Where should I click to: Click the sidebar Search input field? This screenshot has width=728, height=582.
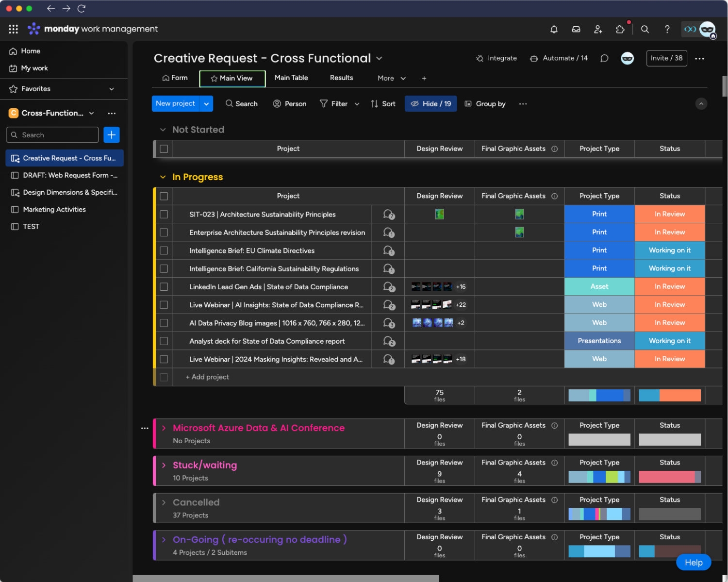pos(52,135)
